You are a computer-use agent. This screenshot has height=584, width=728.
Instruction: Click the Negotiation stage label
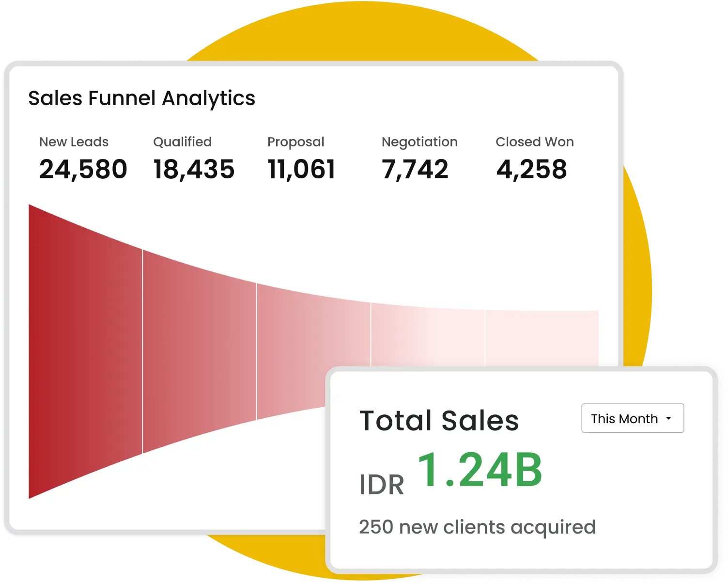(419, 142)
